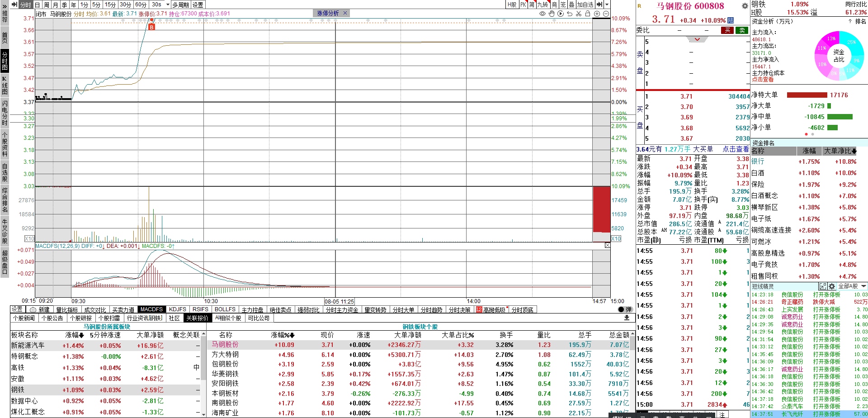Viewport: 868px width, 418px height.
Task: Click the 陆 Stock Connect badge
Action: click(x=731, y=20)
